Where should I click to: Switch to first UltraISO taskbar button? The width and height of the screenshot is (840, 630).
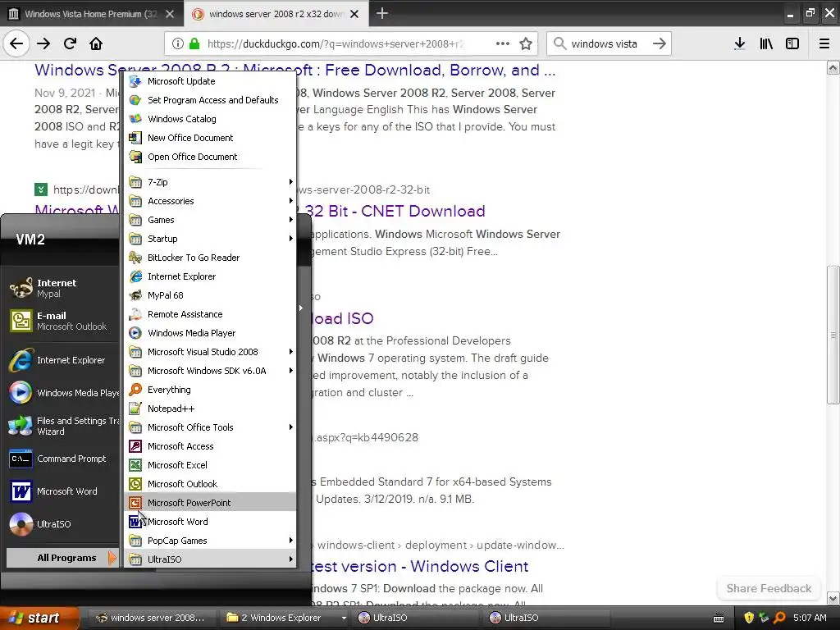pyautogui.click(x=417, y=618)
